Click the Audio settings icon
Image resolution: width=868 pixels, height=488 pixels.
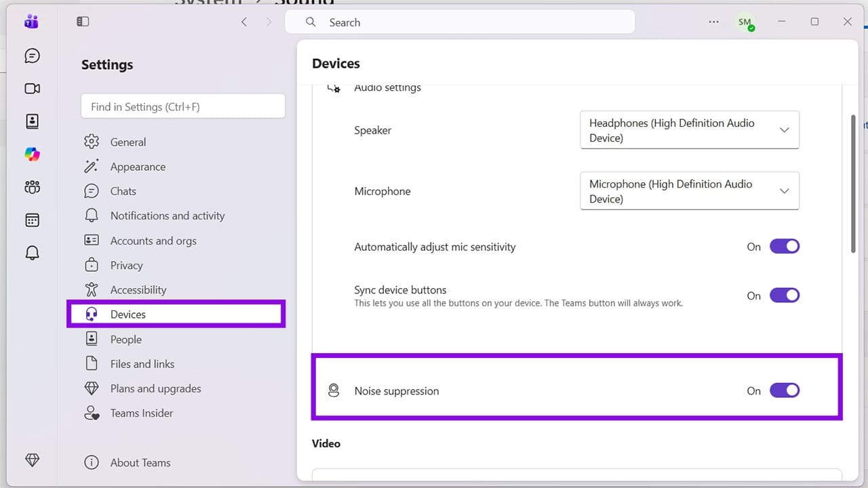334,88
